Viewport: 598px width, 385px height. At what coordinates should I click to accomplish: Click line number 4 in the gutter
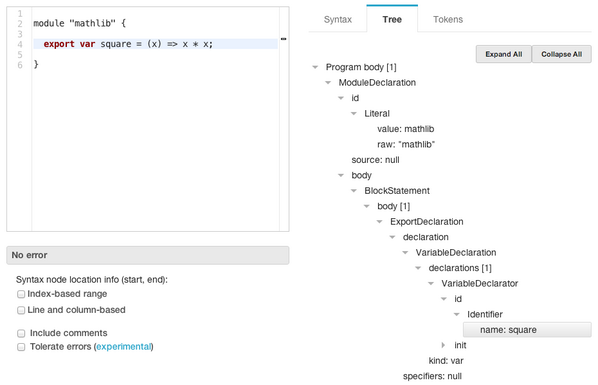20,44
